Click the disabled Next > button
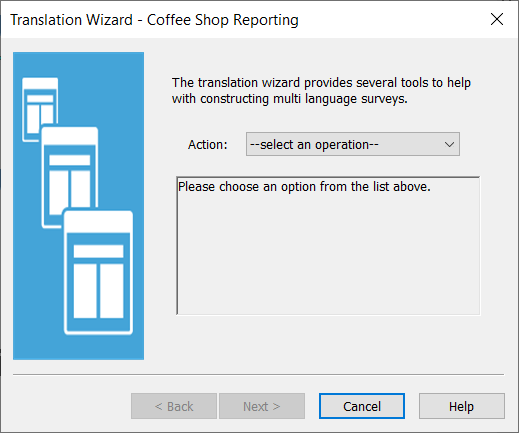This screenshot has width=519, height=433. pyautogui.click(x=262, y=406)
